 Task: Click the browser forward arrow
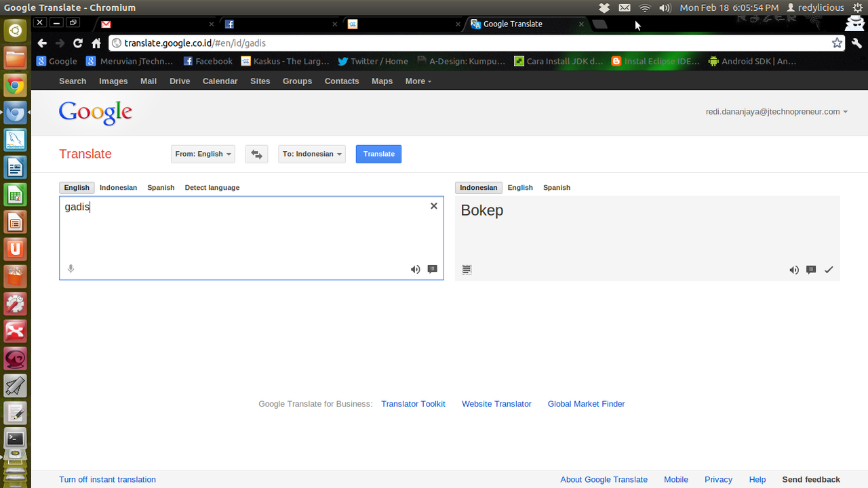click(60, 43)
